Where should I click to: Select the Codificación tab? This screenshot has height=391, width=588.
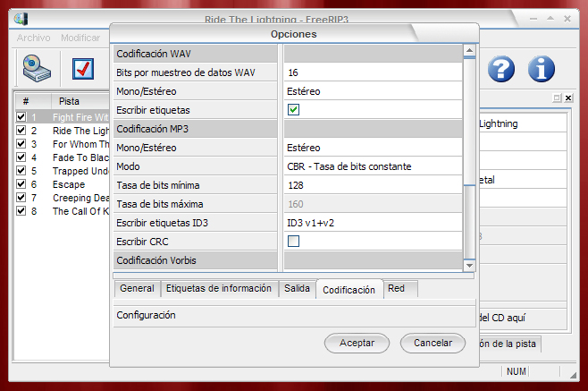point(349,290)
